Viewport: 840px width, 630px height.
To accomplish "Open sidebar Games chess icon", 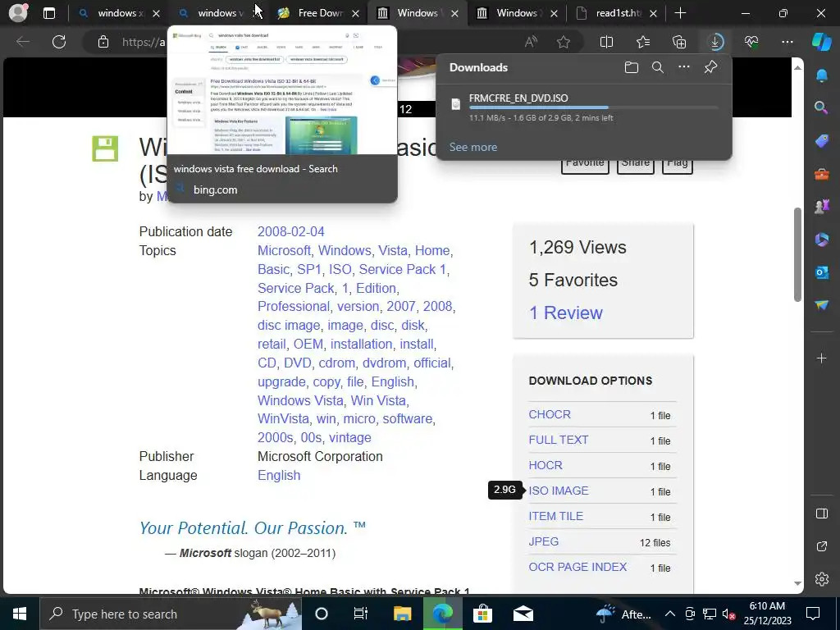I will 821,206.
